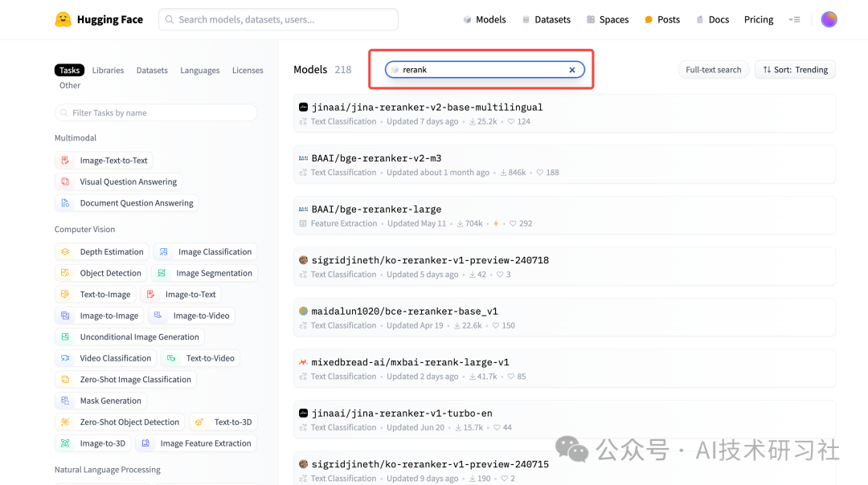The image size is (868, 485).
Task: Open the Datasets page in top navigation
Action: 546,19
